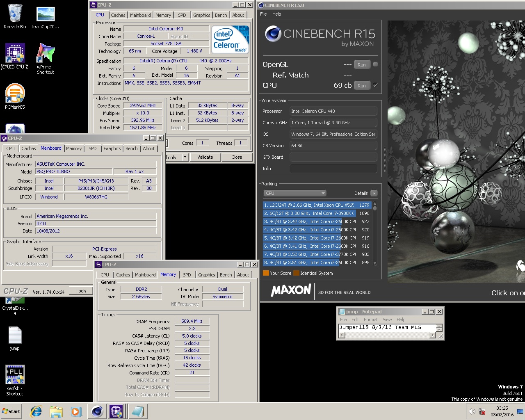This screenshot has width=525, height=420.
Task: Click the network tray icon
Action: pos(482,411)
